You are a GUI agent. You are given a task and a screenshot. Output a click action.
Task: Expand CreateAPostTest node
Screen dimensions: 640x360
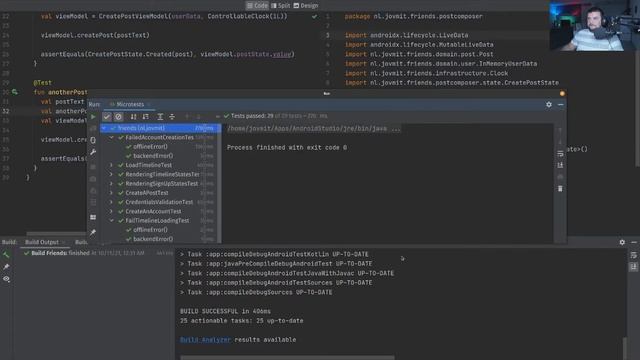point(111,193)
